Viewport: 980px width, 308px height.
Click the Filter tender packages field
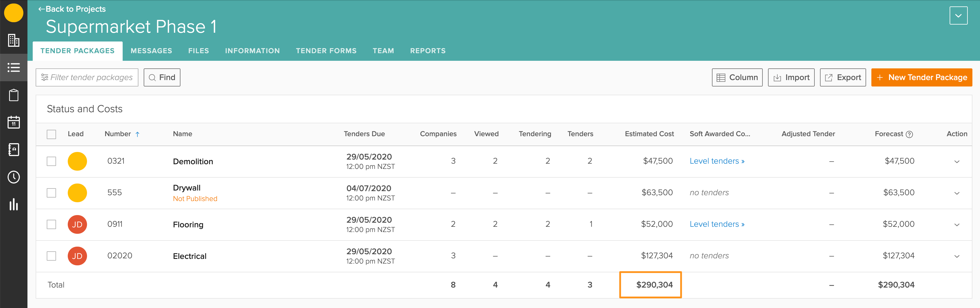[x=87, y=77]
